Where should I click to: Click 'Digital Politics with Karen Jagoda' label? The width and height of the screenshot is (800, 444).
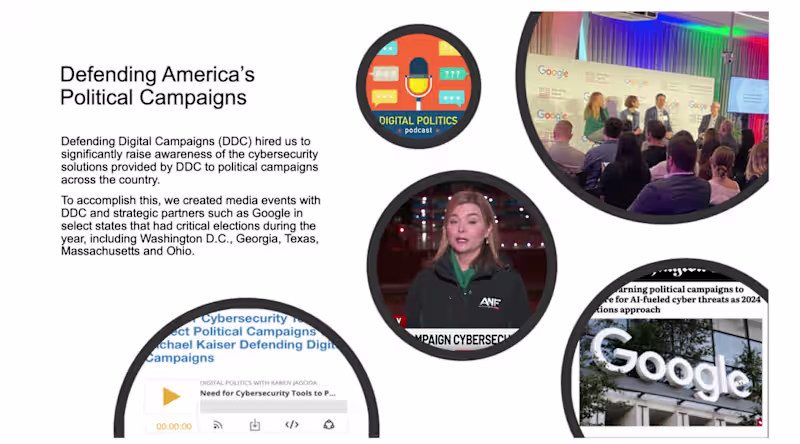[259, 382]
